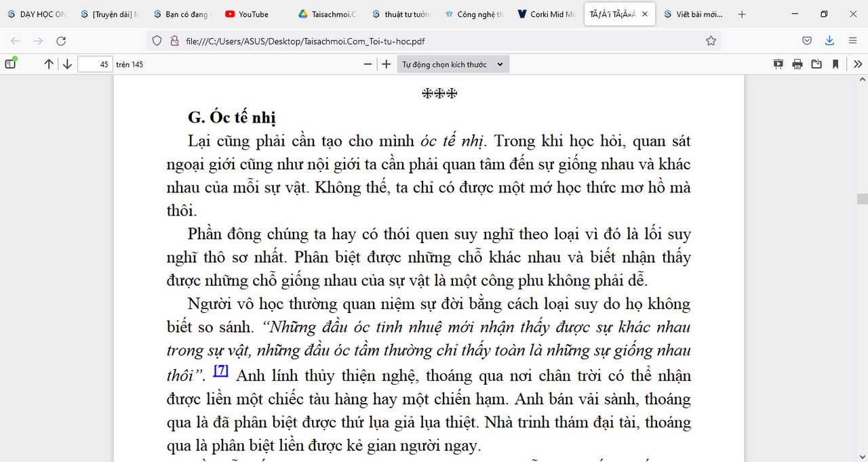Open the Firefox downloads panel
This screenshot has width=868, height=462.
click(x=829, y=41)
